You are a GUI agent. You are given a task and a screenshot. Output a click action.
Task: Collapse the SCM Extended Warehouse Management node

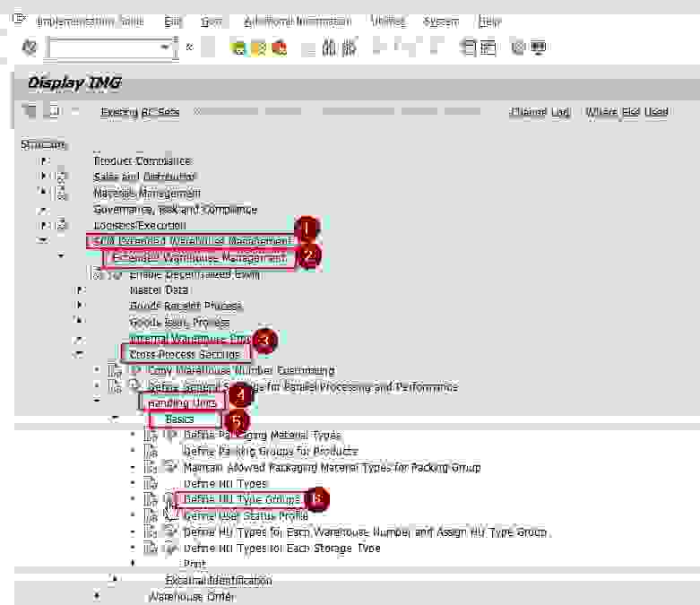[43, 240]
